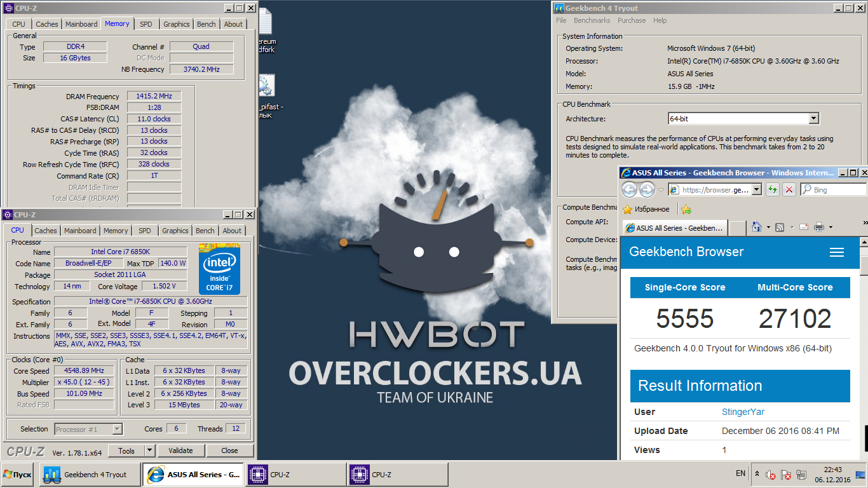Screen dimensions: 868x488
Task: Open the Action Center flag tray icon
Action: [x=786, y=475]
